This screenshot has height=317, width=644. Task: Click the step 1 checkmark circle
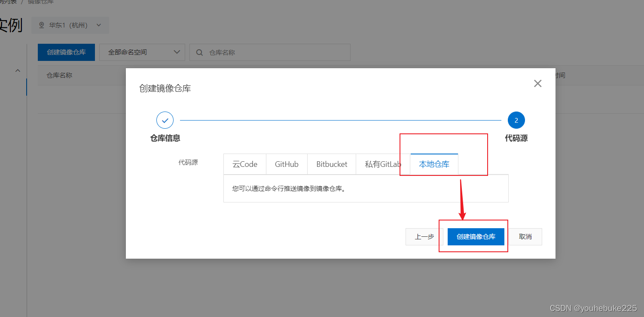pyautogui.click(x=165, y=121)
